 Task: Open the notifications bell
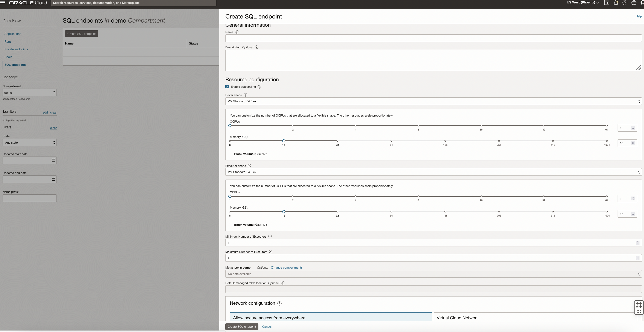615,3
